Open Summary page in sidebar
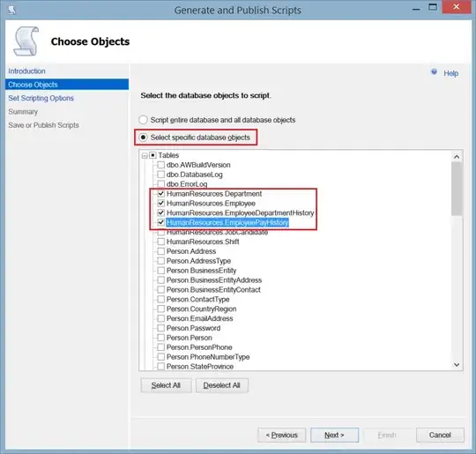The image size is (476, 454). click(x=23, y=112)
